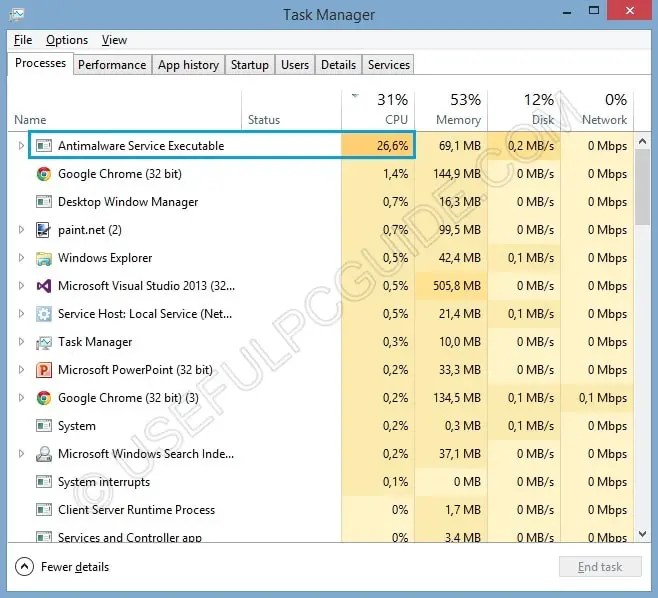Select the System interrupts process name

coord(104,482)
